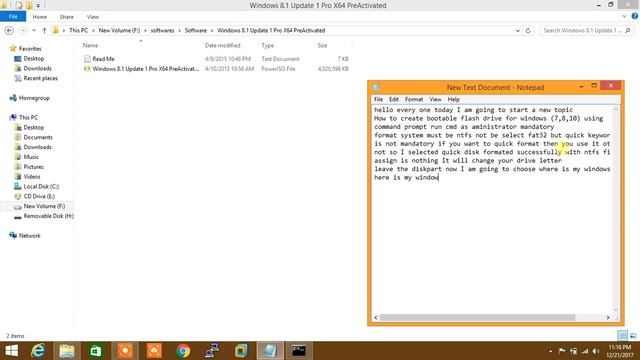
Task: Open Recent places in sidebar
Action: [x=40, y=78]
